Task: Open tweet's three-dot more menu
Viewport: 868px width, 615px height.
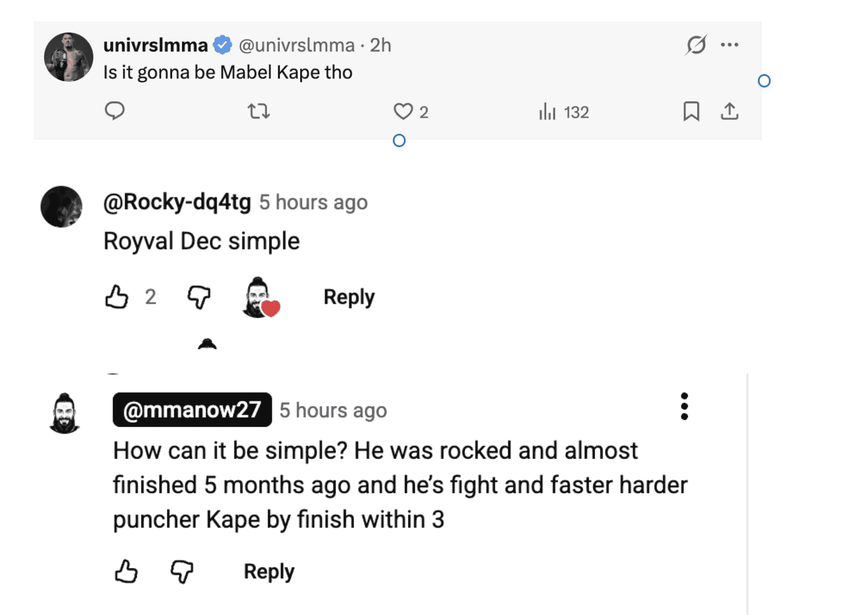Action: pos(730,45)
